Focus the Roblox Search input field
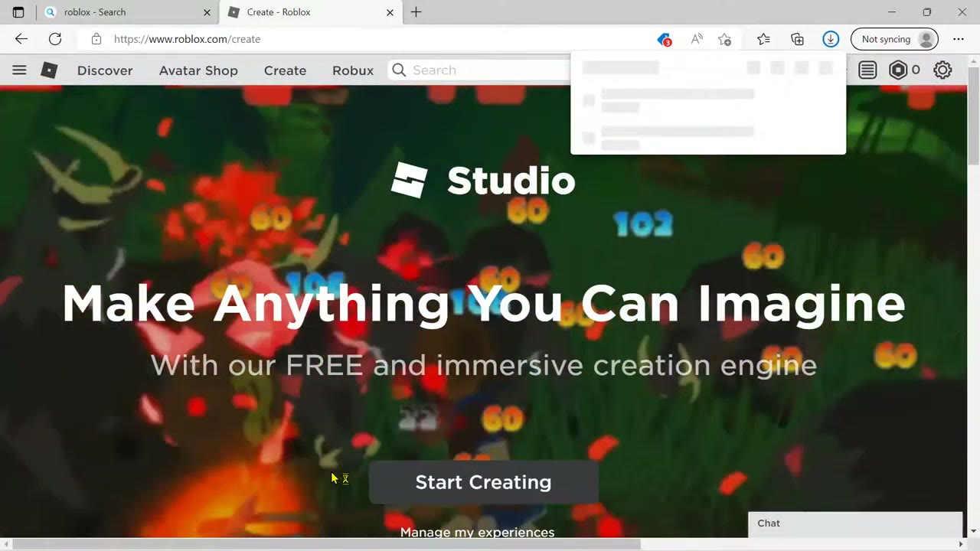This screenshot has height=551, width=980. click(490, 70)
